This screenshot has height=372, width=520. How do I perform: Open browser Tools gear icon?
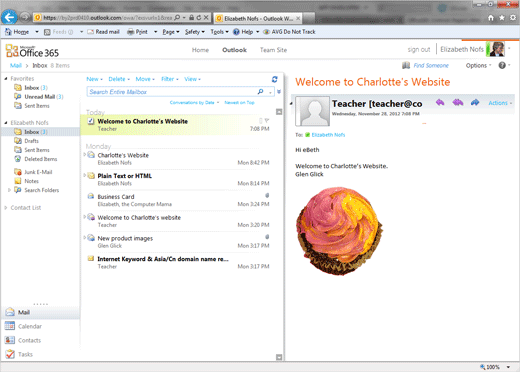tap(513, 18)
